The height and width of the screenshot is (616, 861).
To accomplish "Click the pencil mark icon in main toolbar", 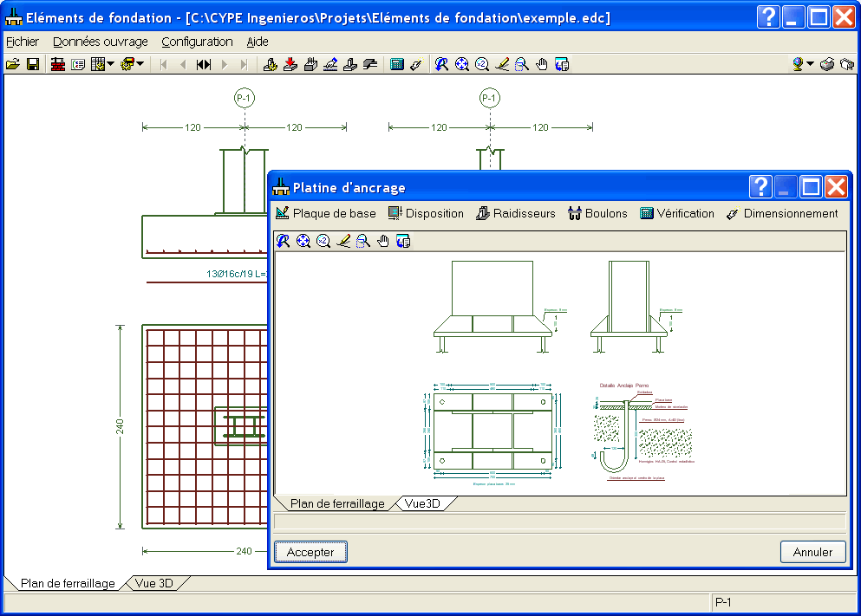I will (502, 64).
